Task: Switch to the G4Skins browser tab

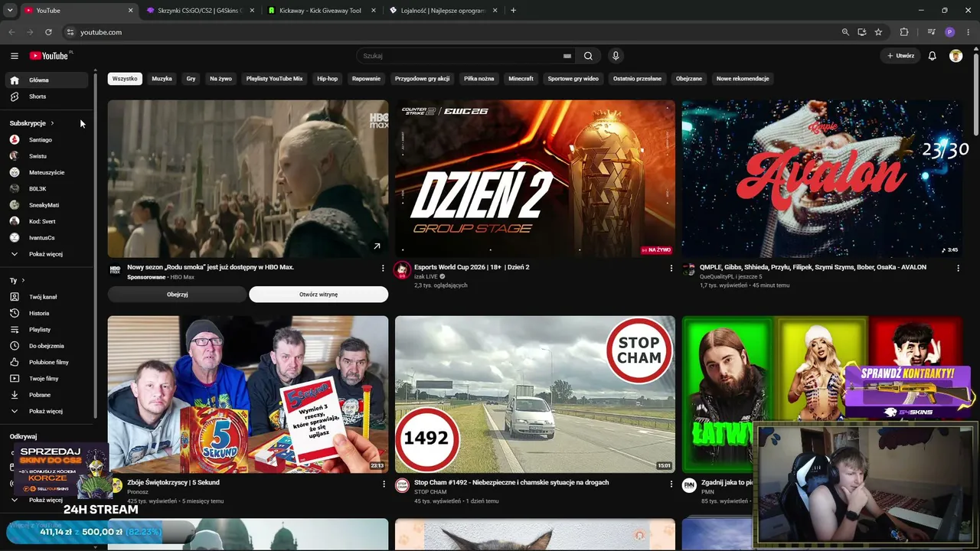Action: click(199, 11)
